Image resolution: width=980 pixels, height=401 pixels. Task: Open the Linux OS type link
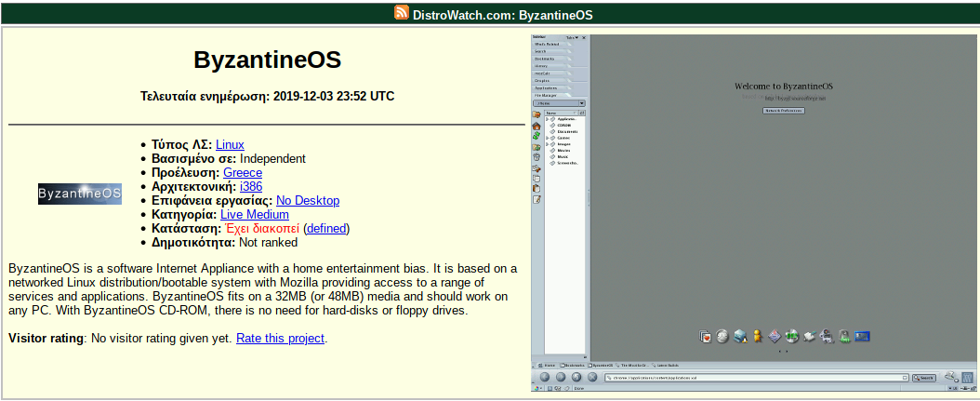click(x=230, y=145)
